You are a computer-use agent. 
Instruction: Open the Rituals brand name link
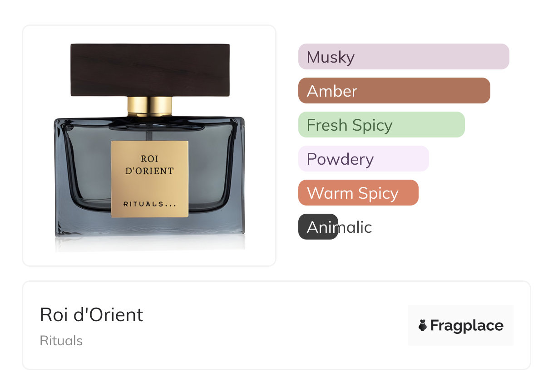61,341
